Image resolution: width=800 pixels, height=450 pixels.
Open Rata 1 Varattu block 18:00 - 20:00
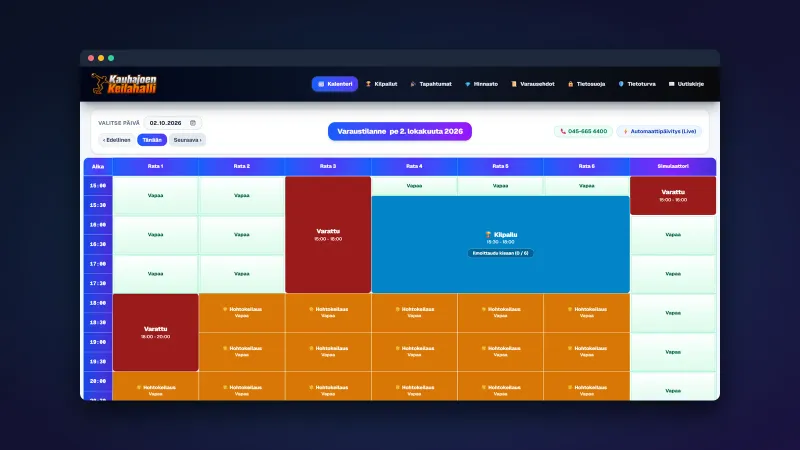156,333
